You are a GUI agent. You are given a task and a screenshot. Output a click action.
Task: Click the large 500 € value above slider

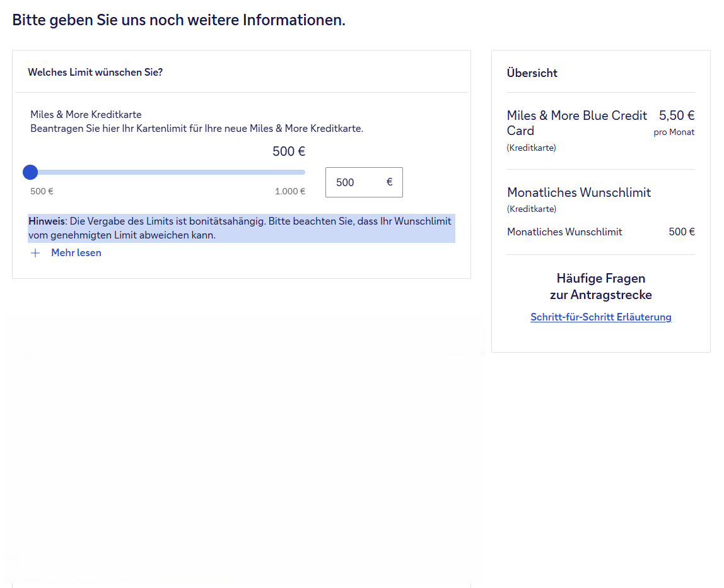(x=289, y=151)
